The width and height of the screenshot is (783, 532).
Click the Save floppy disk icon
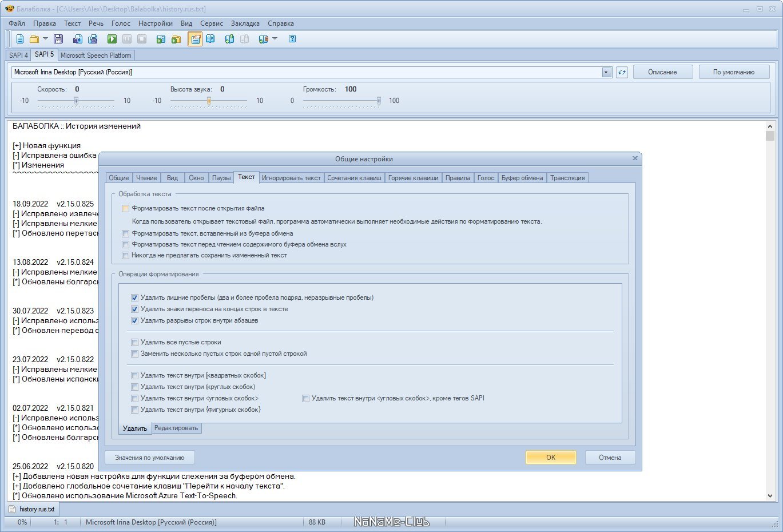tap(58, 39)
